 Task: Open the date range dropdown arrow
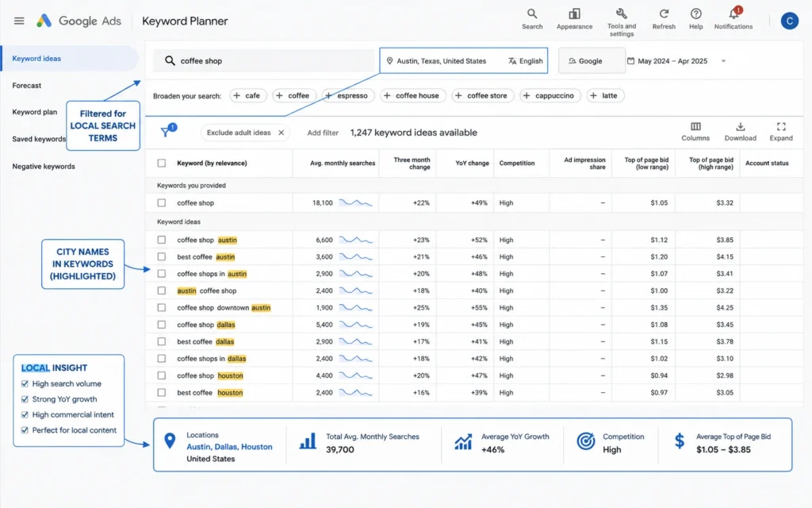click(723, 61)
